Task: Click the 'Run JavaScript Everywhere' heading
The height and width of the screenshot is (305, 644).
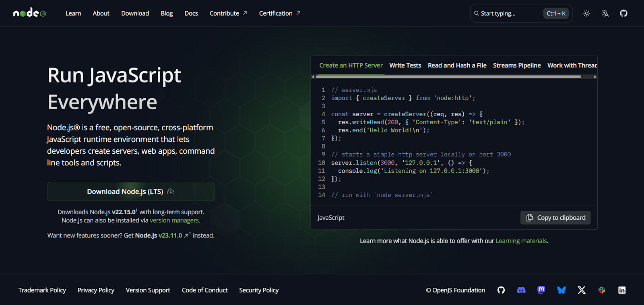Action: (x=114, y=89)
